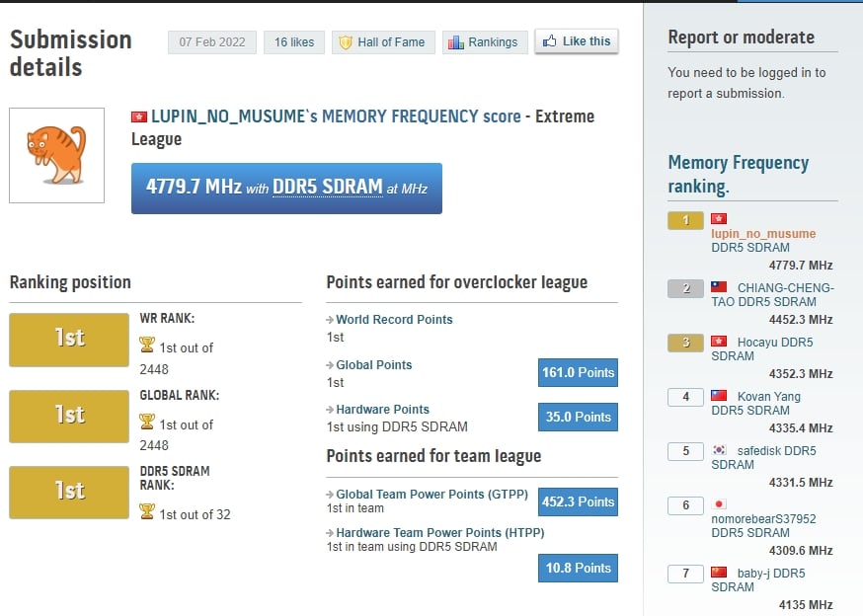The image size is (863, 616).
Task: Click the trophy icon under GLOBAL RANK
Action: click(147, 423)
